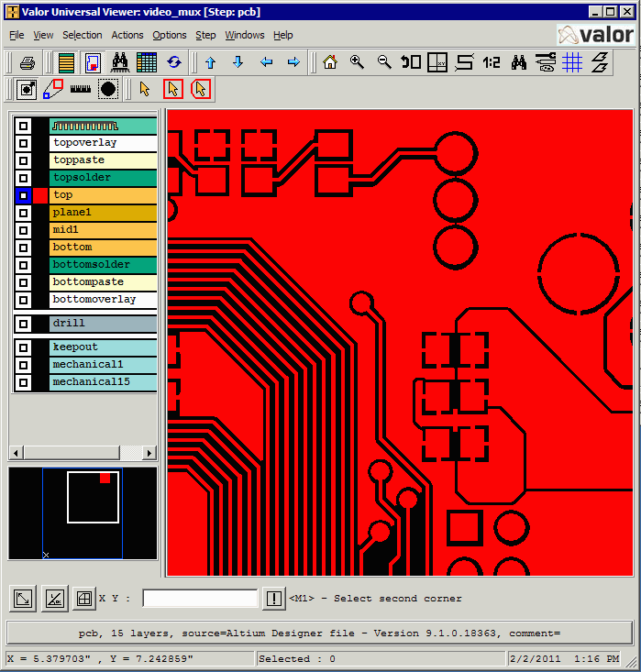Viewport: 641px width, 672px height.
Task: Click the 1:2 scale icon
Action: (x=492, y=63)
